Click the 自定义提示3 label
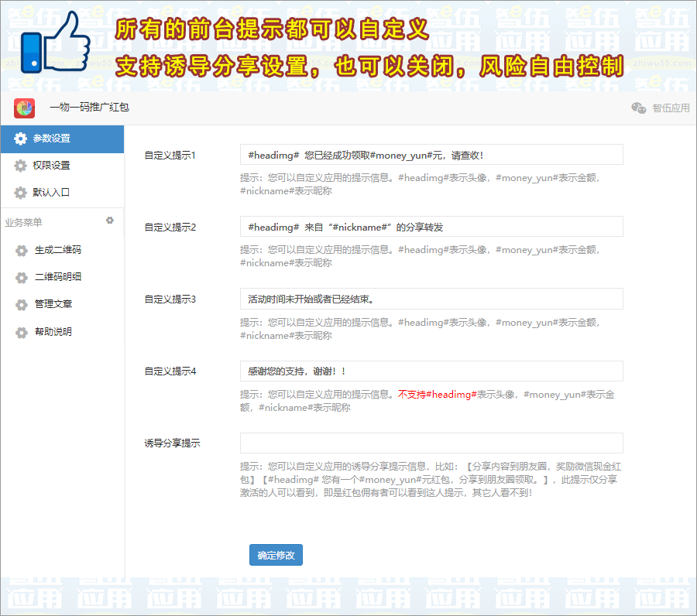Image resolution: width=697 pixels, height=616 pixels. [170, 299]
